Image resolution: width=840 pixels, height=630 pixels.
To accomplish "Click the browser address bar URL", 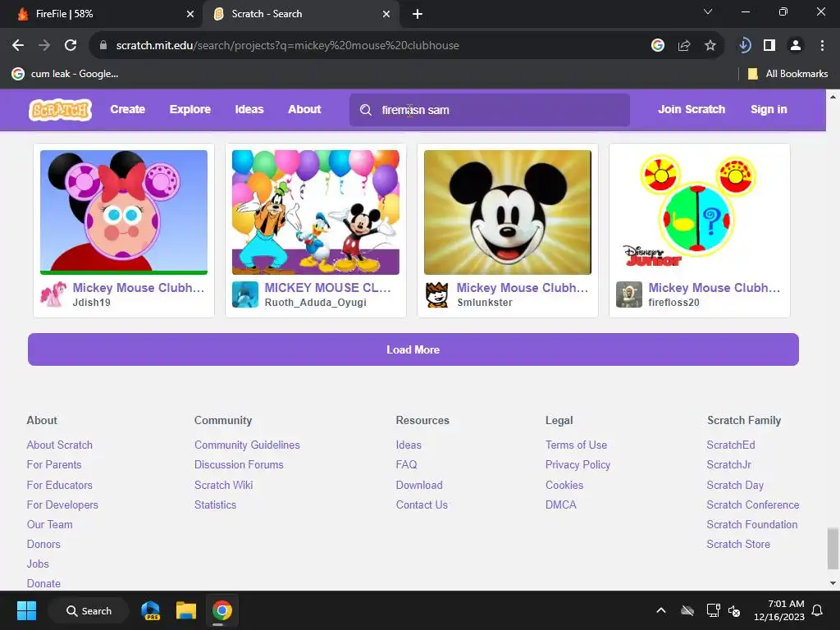I will (287, 46).
